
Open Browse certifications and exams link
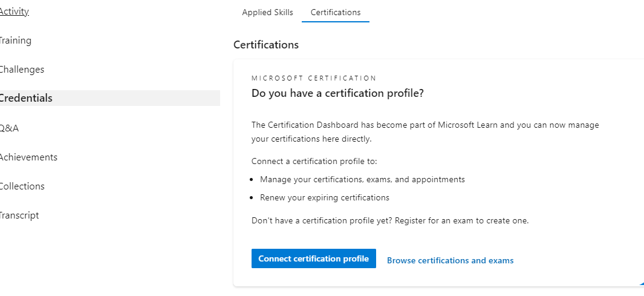coord(450,260)
